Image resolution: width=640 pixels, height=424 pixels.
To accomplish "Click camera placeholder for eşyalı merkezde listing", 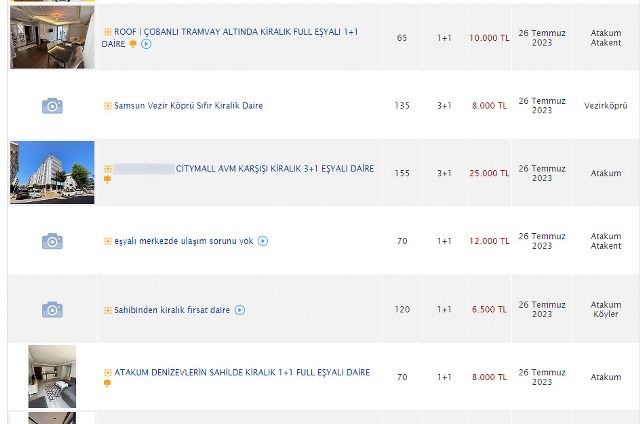I will click(x=52, y=241).
